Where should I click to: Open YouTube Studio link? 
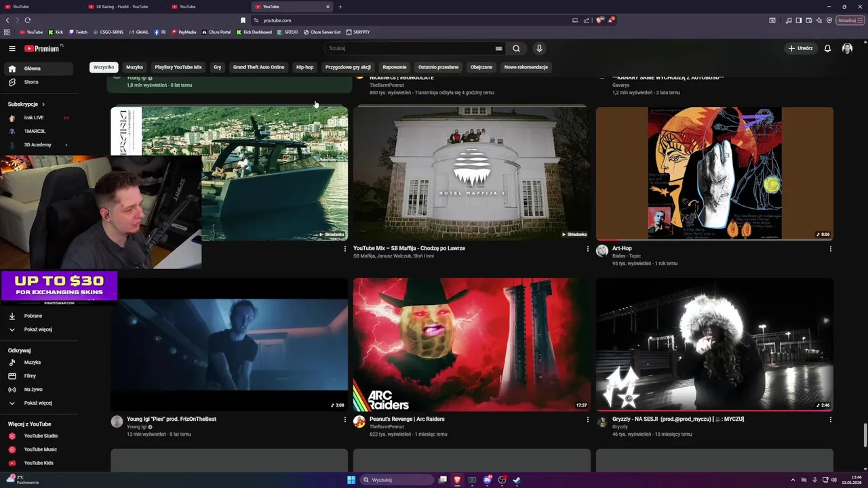[39, 436]
